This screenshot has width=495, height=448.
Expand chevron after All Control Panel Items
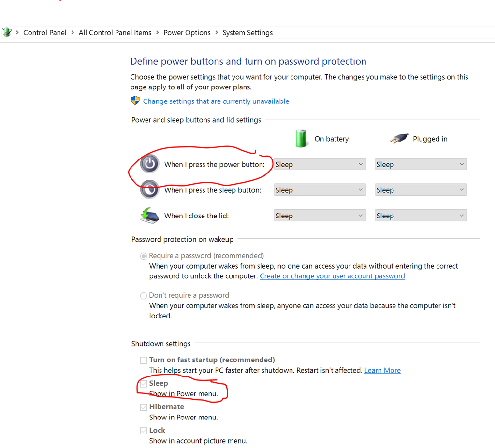point(158,32)
